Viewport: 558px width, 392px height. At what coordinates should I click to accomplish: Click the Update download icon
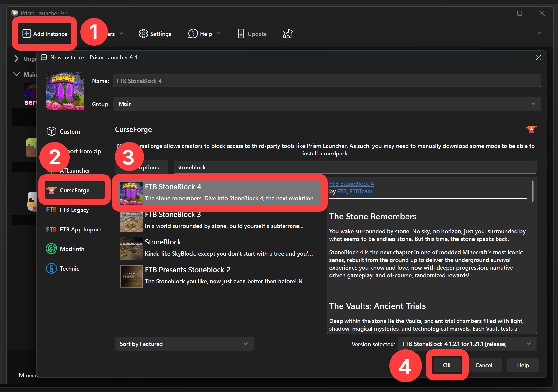click(x=241, y=34)
